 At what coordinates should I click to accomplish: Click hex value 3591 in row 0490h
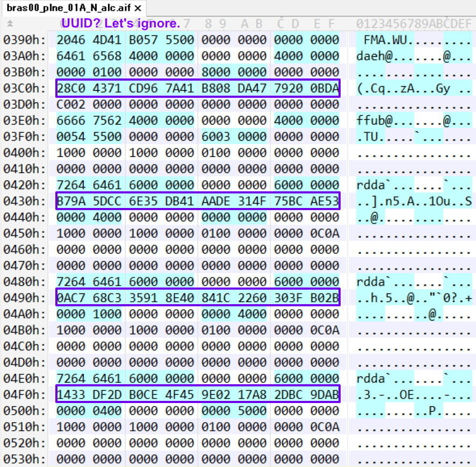pyautogui.click(x=143, y=298)
